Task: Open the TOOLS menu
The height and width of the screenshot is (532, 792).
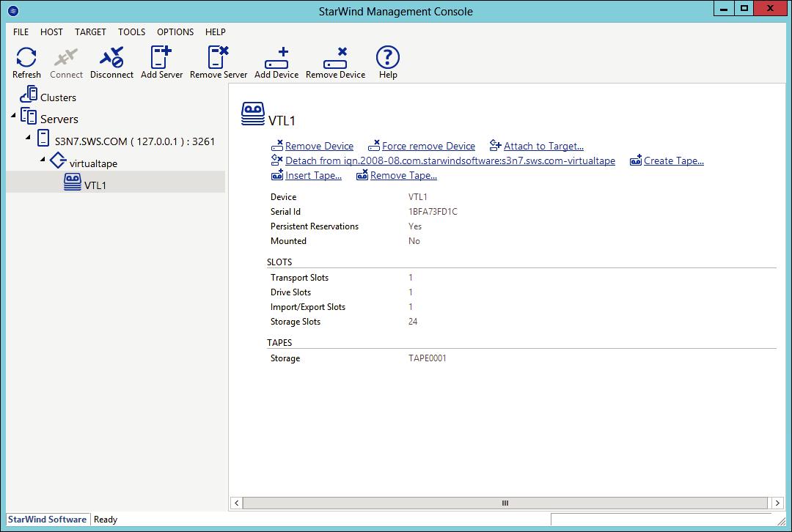Action: coord(131,32)
